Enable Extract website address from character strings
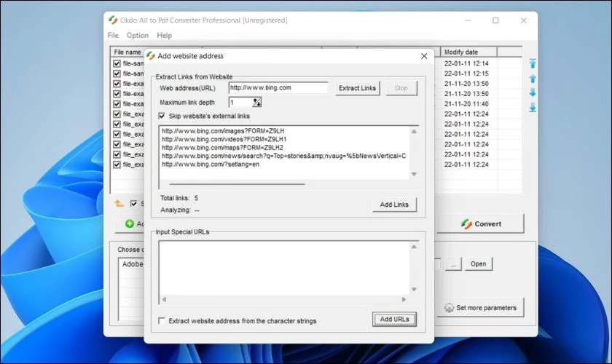 162,321
